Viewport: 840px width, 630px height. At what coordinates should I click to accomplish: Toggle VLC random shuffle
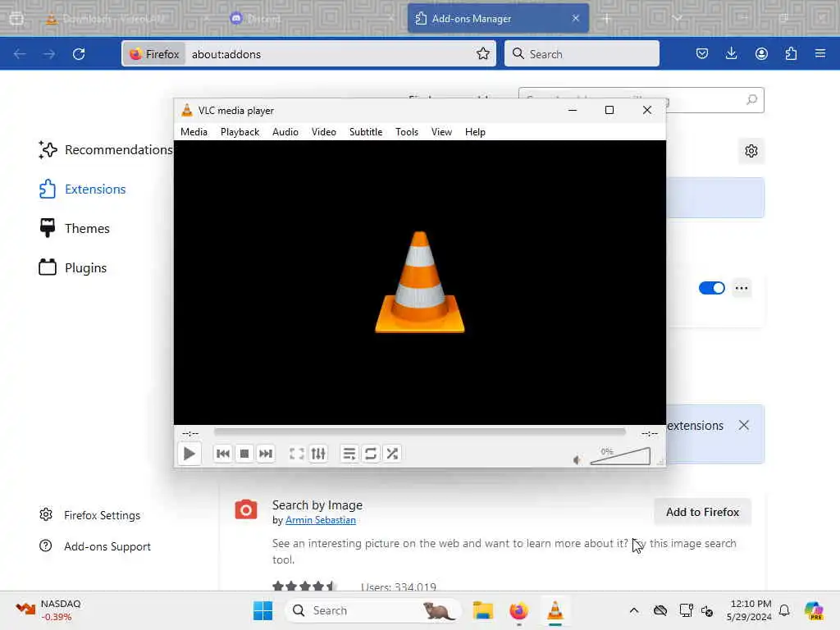[392, 454]
